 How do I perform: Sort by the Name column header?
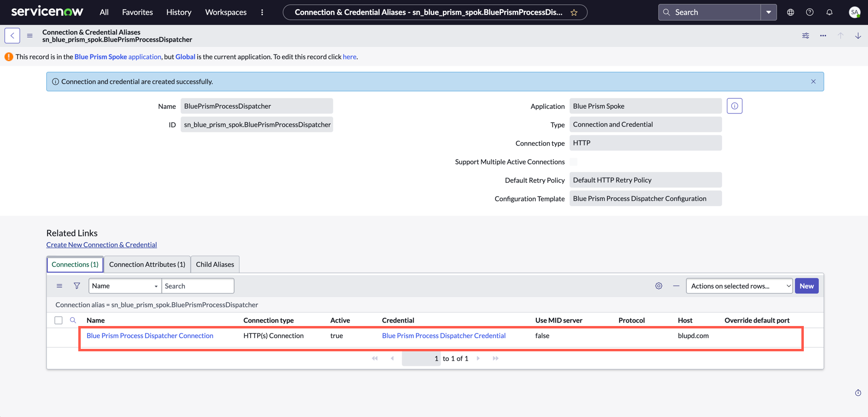pos(95,320)
